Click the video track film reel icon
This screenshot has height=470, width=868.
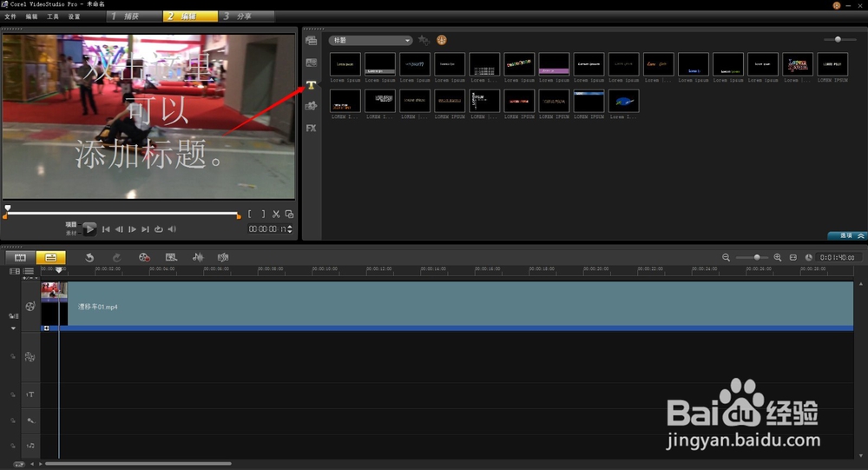[x=30, y=306]
